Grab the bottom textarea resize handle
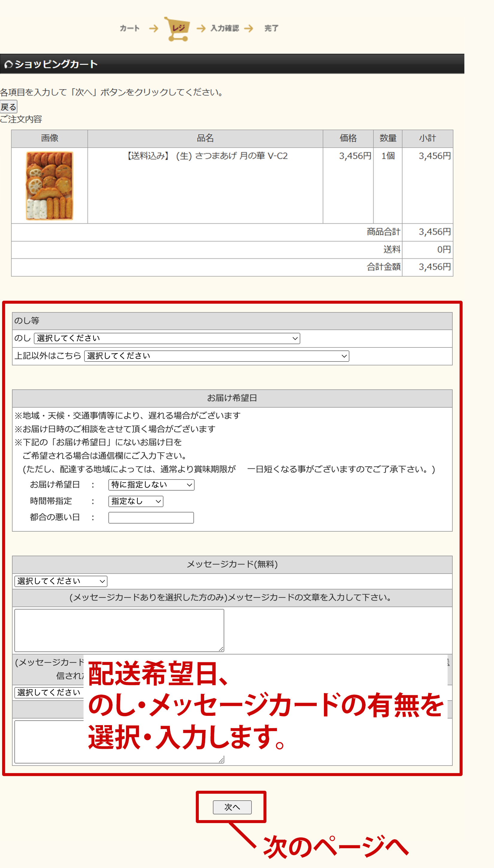This screenshot has width=494, height=868. 221,760
